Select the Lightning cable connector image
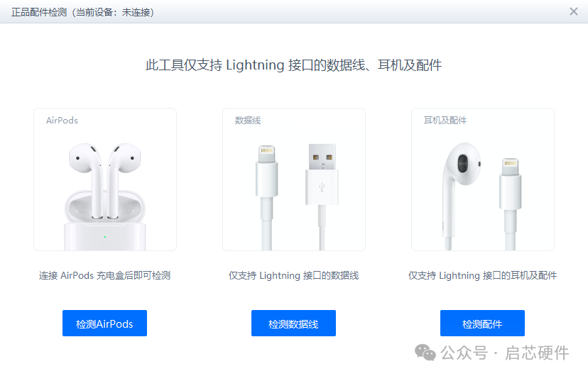588x376 pixels. click(266, 198)
